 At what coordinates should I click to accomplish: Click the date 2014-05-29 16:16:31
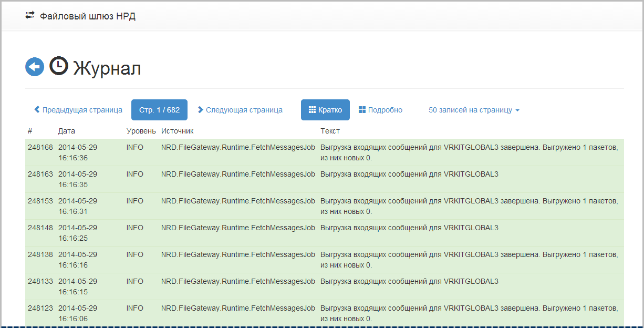tap(78, 206)
